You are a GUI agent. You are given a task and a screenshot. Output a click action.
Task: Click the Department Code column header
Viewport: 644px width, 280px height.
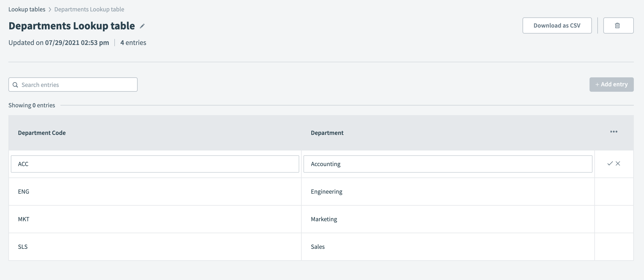[42, 133]
